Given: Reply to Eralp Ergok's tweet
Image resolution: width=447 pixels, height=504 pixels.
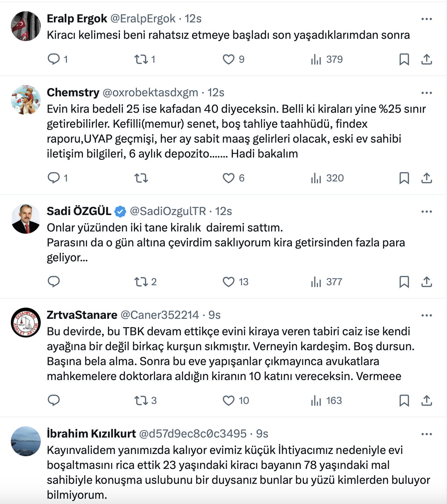Looking at the screenshot, I should pyautogui.click(x=54, y=59).
